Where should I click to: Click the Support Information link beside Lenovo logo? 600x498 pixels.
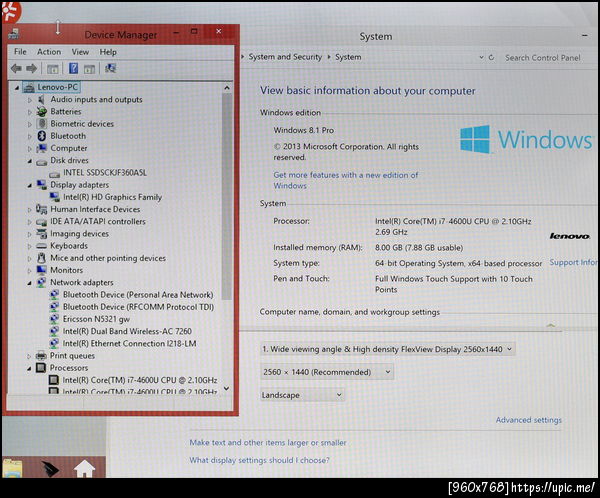click(x=573, y=262)
